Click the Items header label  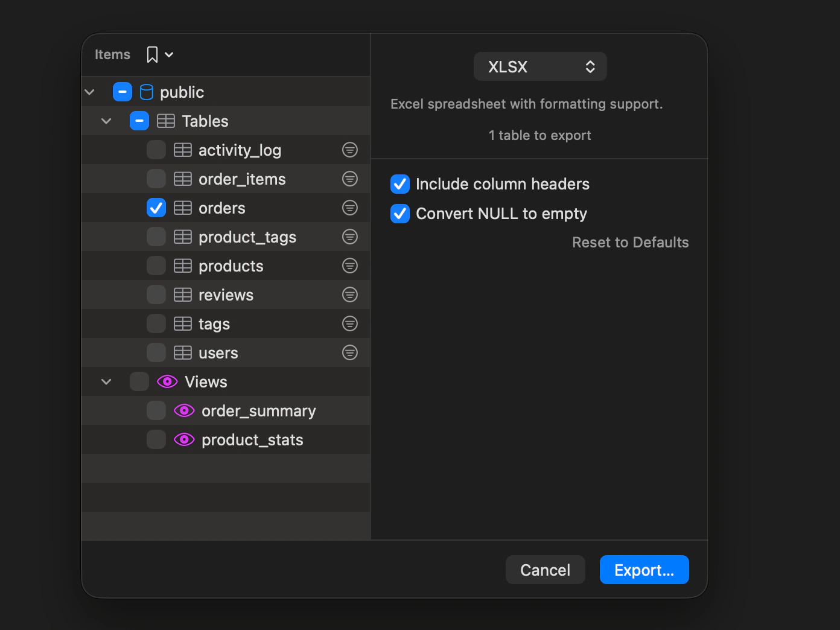click(112, 55)
